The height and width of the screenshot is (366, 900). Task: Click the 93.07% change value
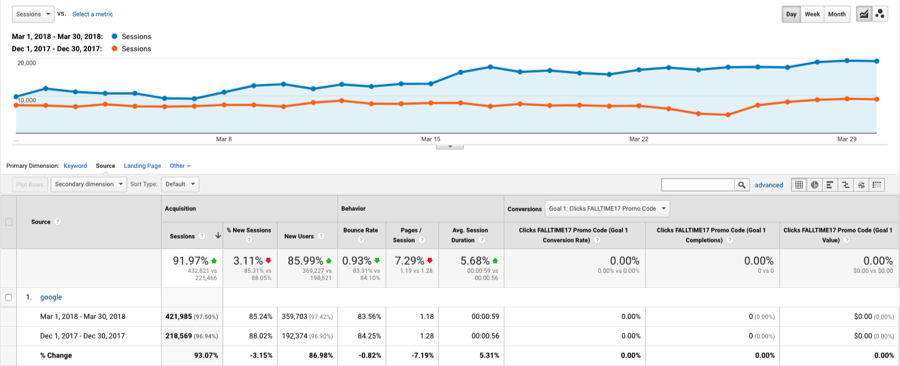click(x=206, y=356)
